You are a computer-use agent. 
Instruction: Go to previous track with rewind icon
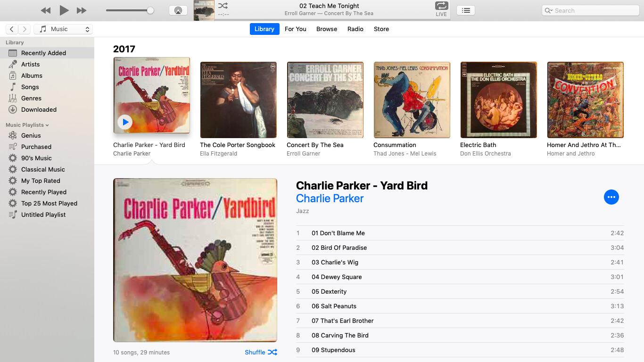(46, 10)
